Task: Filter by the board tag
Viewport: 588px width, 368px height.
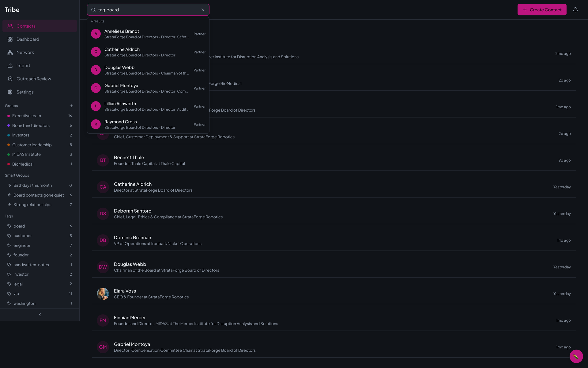Action: click(x=40, y=226)
